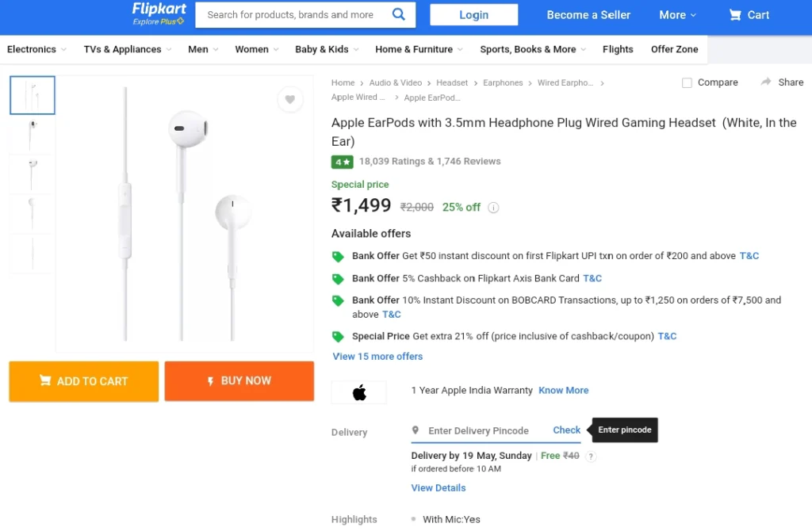Open price info icon beside 25% off
The height and width of the screenshot is (531, 812).
coord(493,208)
